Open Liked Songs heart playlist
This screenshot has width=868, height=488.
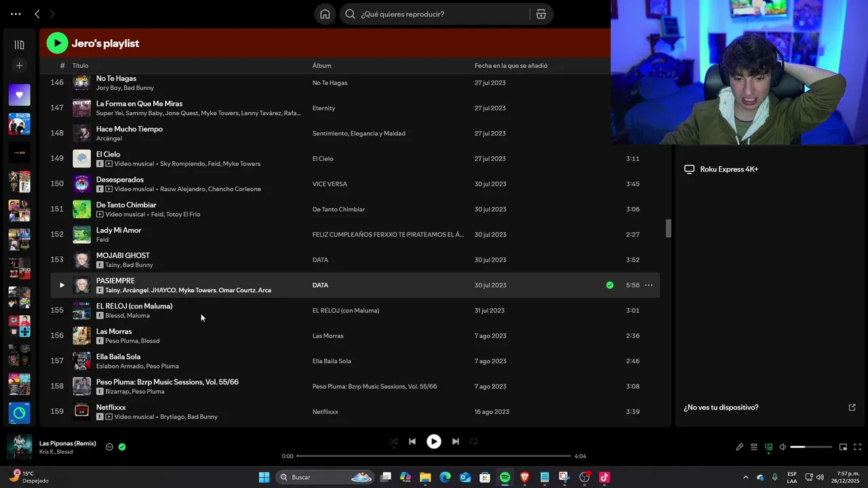[x=19, y=95]
